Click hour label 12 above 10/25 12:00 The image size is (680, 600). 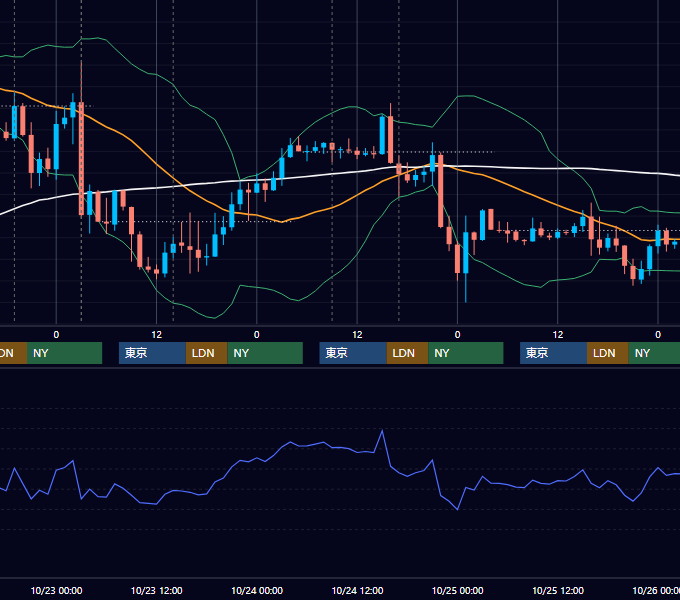(558, 335)
